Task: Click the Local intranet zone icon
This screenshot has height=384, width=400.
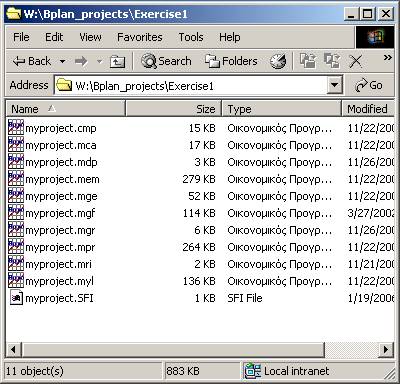Action: click(x=253, y=371)
